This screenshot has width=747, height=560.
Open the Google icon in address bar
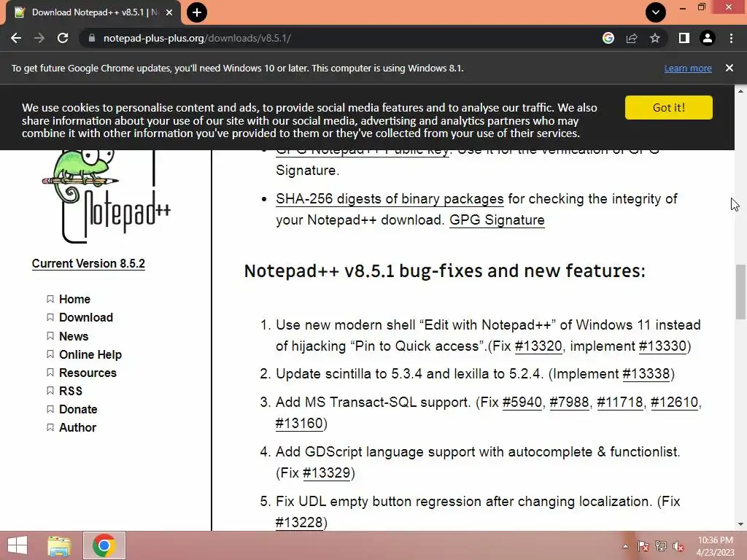[x=608, y=38]
